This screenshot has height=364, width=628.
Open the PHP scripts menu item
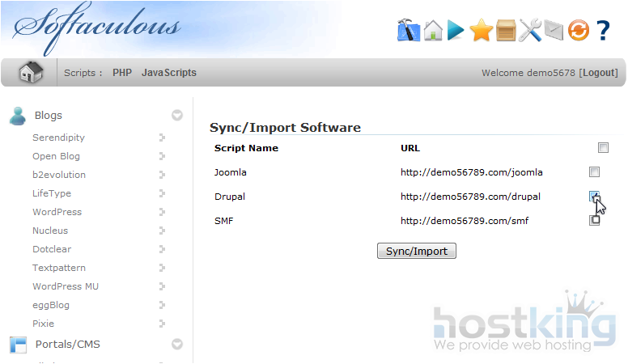click(x=122, y=73)
